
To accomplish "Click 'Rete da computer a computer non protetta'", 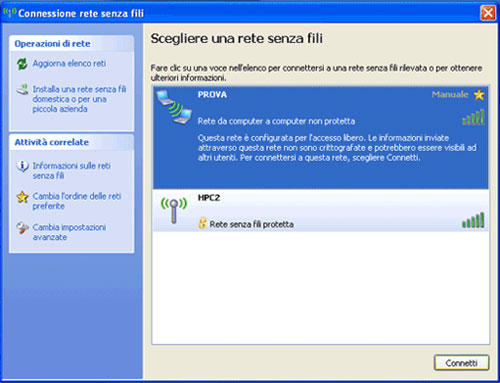I will pyautogui.click(x=276, y=121).
